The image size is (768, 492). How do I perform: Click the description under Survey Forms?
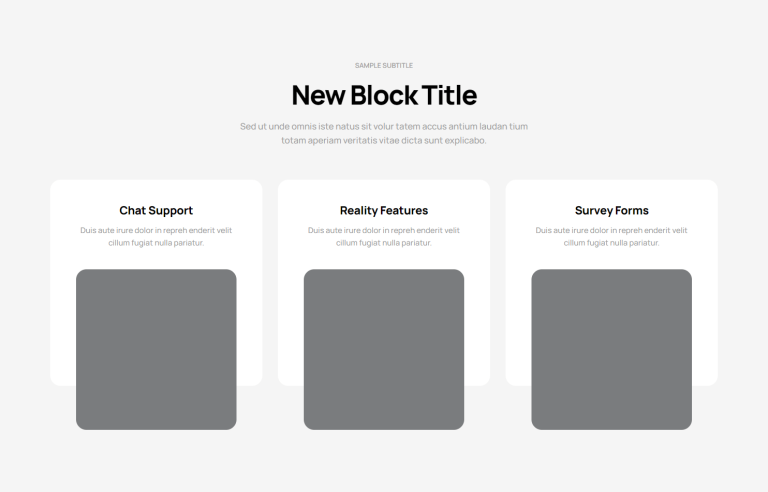tap(612, 236)
